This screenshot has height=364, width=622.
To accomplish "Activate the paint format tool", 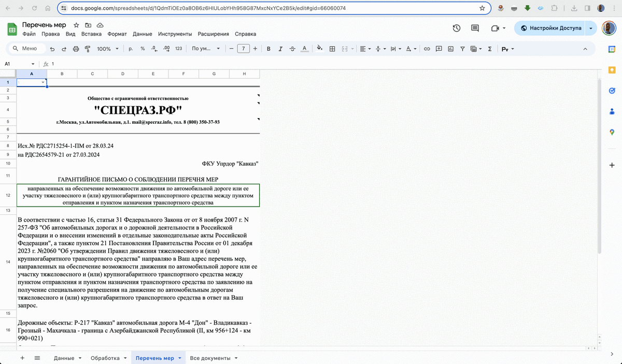I will [x=87, y=49].
